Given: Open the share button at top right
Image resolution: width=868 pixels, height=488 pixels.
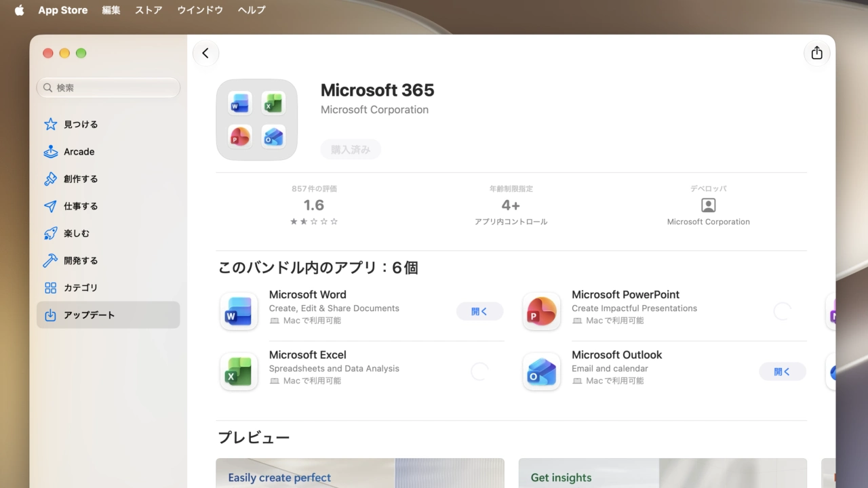Looking at the screenshot, I should coord(816,53).
